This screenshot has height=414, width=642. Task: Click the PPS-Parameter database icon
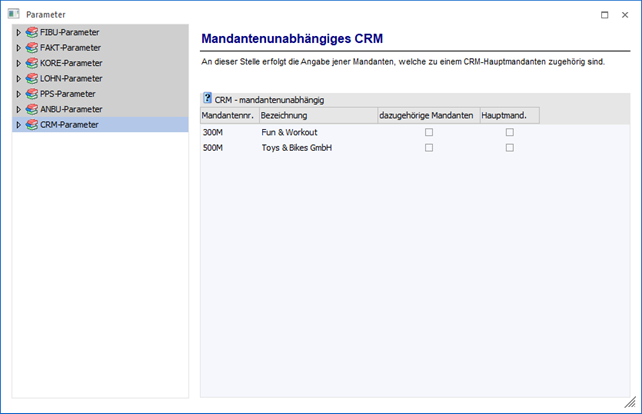point(32,93)
